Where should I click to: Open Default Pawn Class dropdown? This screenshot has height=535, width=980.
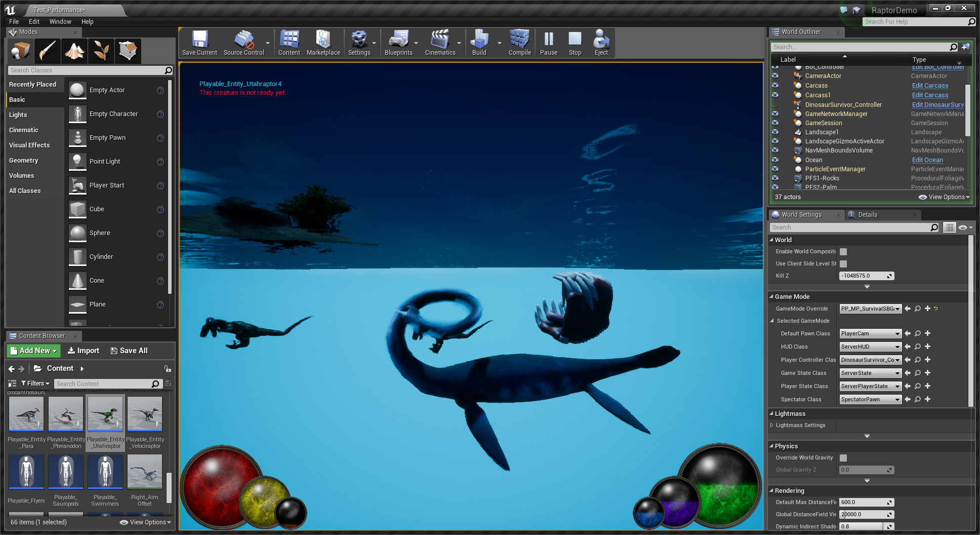tap(871, 333)
